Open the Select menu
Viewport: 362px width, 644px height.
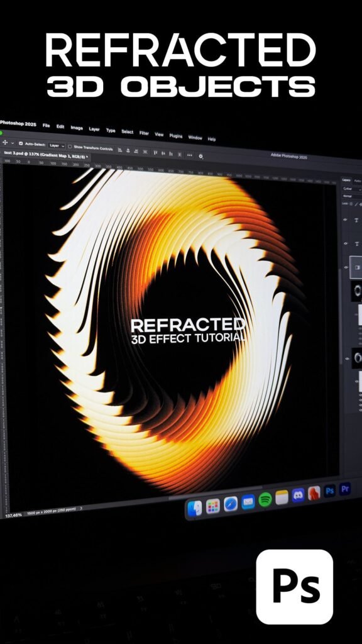[x=127, y=132]
